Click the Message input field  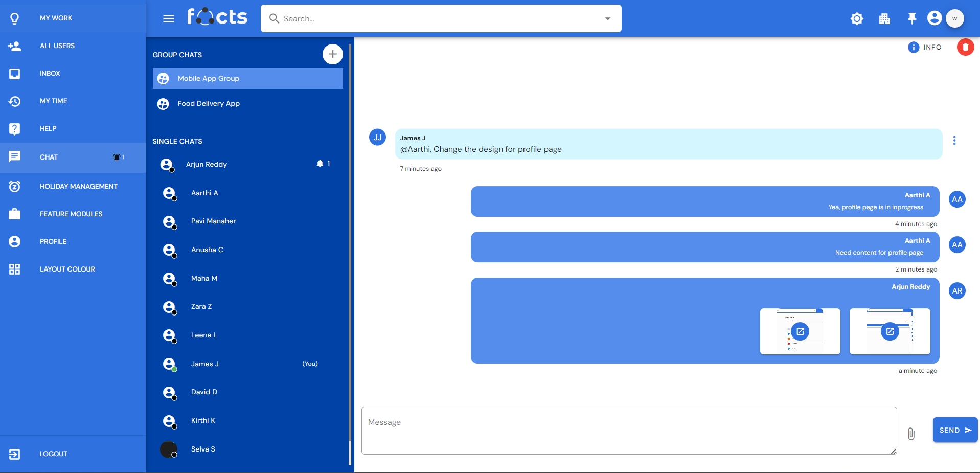point(628,430)
